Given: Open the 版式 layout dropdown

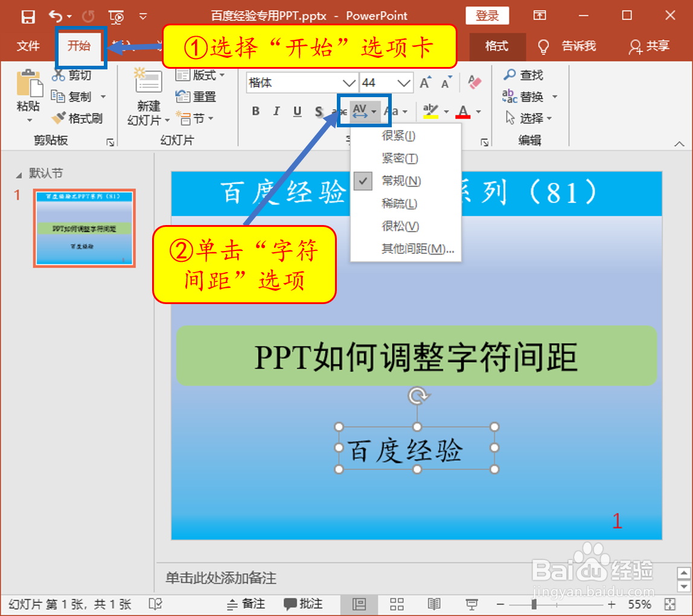Looking at the screenshot, I should tap(200, 75).
